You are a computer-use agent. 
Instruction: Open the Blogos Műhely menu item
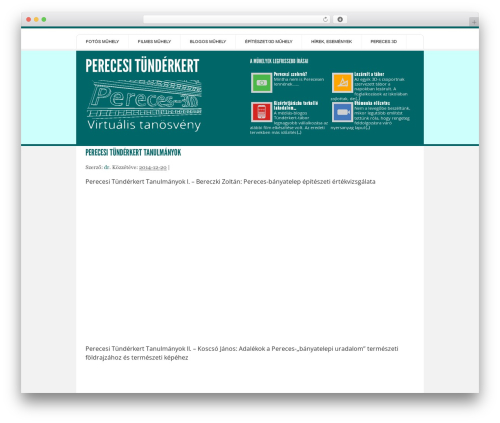pyautogui.click(x=208, y=42)
